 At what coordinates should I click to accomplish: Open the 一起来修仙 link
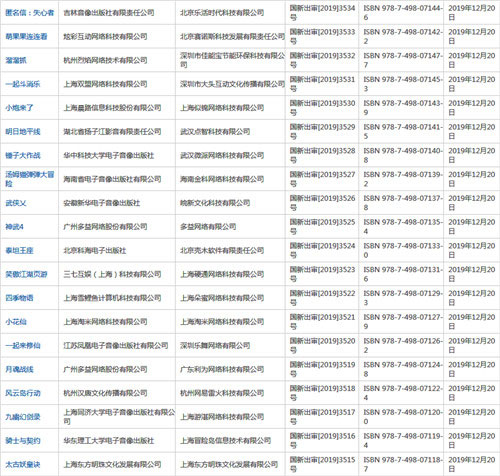pos(23,346)
